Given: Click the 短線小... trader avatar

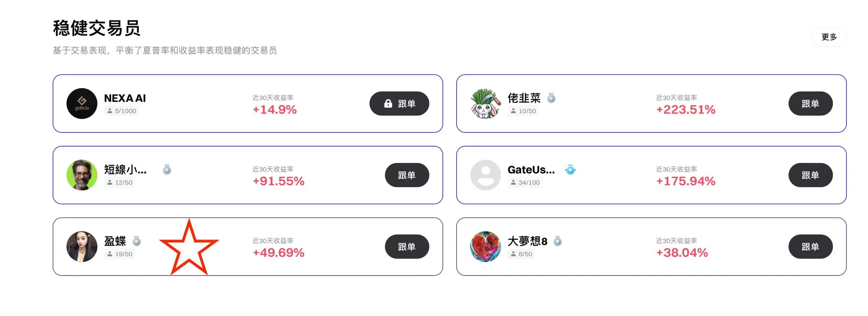Looking at the screenshot, I should pyautogui.click(x=82, y=175).
